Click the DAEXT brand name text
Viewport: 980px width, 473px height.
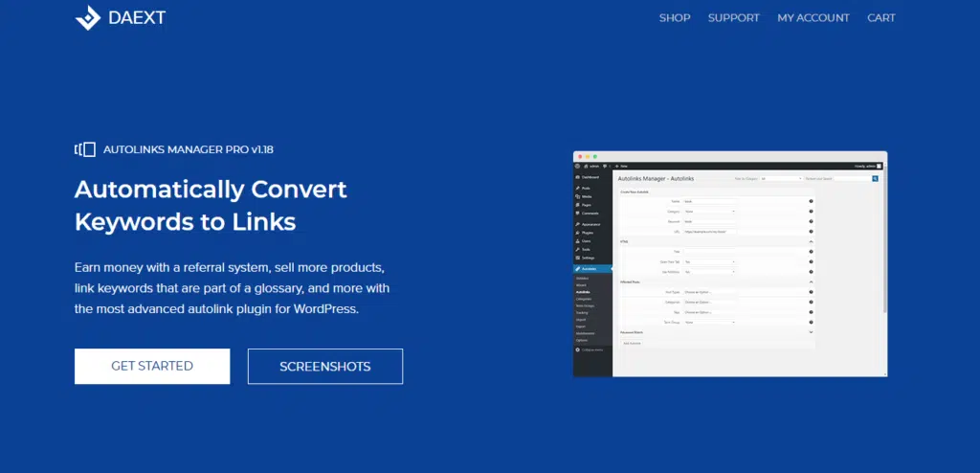(x=137, y=18)
